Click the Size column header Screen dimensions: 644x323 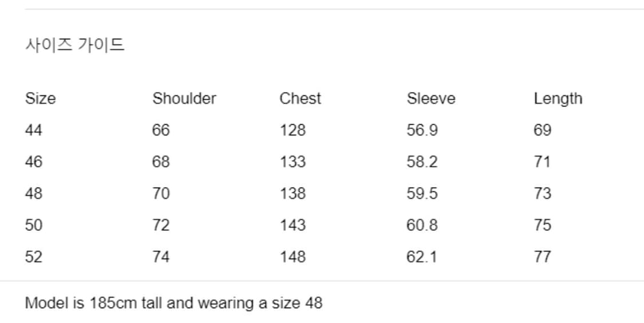(x=40, y=98)
